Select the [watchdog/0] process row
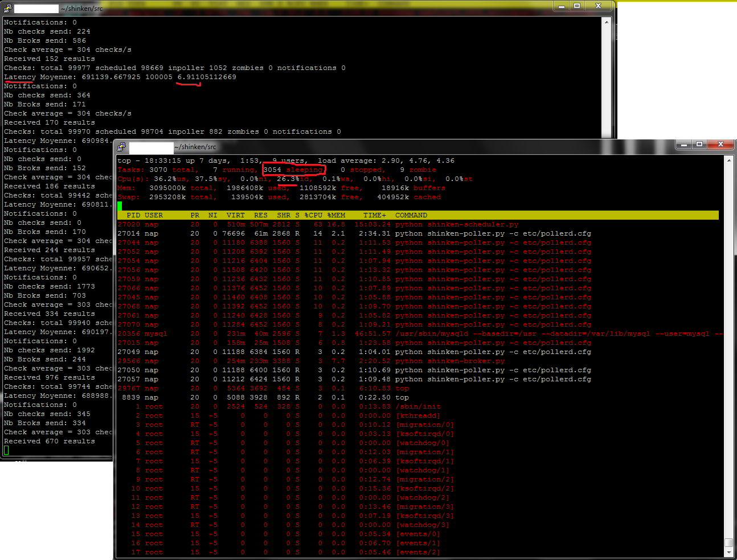Screen dimensions: 737x560 pyautogui.click(x=284, y=443)
